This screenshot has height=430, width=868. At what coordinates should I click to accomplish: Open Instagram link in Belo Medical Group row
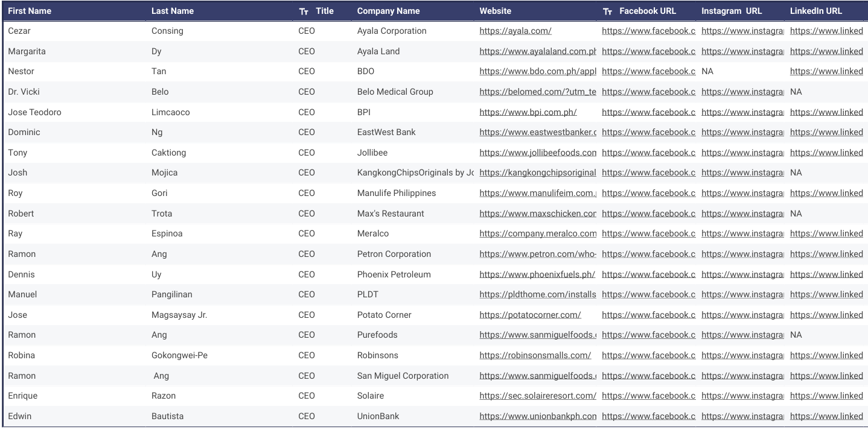[742, 92]
